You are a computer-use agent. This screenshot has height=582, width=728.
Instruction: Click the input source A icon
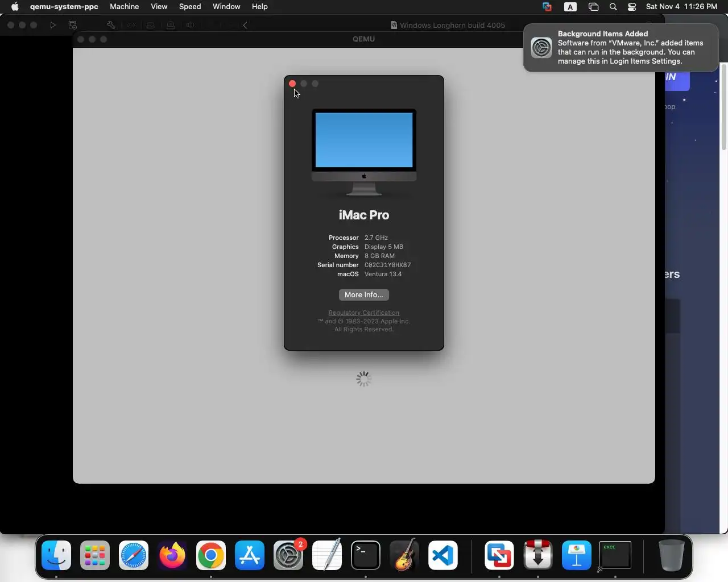[570, 7]
